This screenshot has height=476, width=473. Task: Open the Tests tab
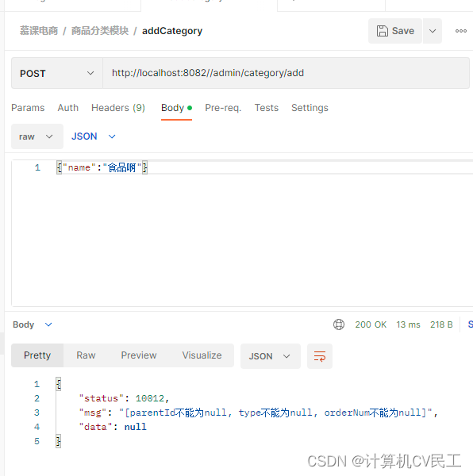coord(266,108)
